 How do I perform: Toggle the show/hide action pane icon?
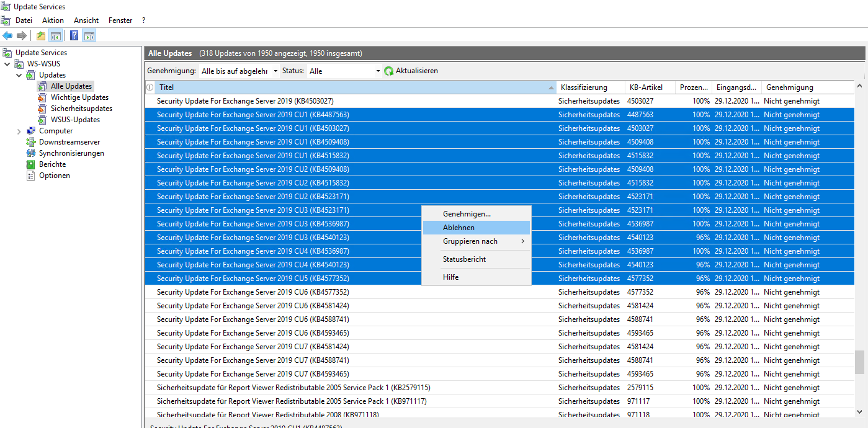point(89,35)
